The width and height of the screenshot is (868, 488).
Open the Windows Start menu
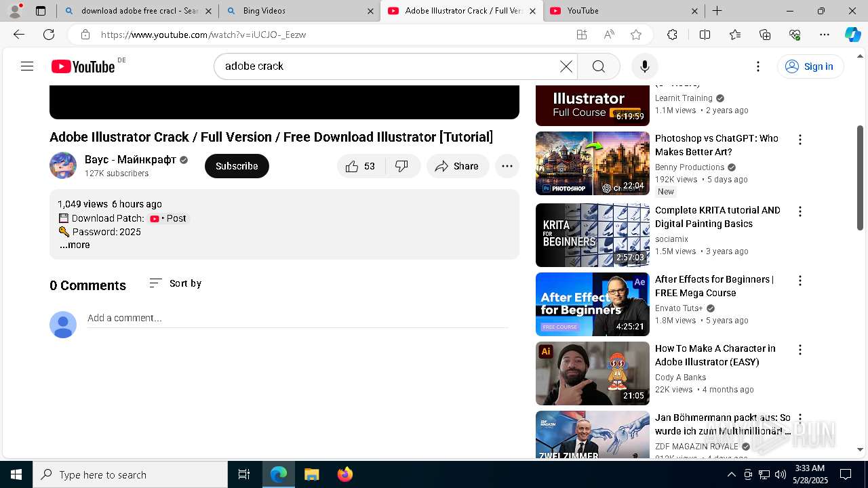tap(16, 474)
